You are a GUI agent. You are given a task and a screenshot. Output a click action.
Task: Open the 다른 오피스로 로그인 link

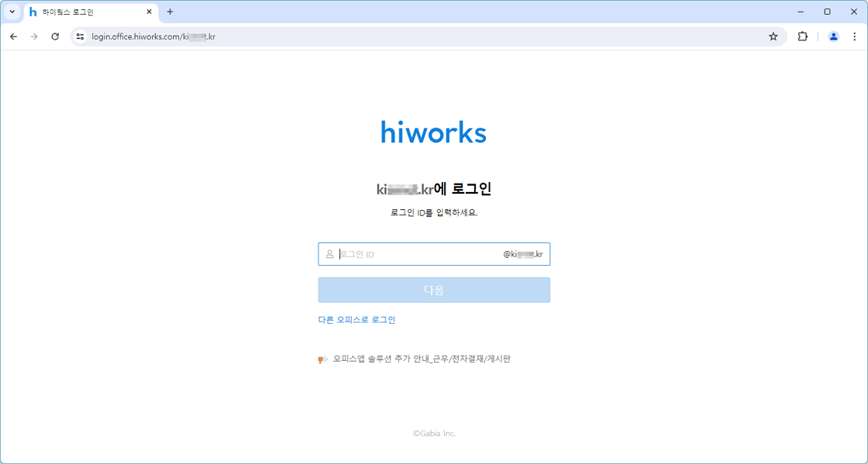click(x=356, y=320)
